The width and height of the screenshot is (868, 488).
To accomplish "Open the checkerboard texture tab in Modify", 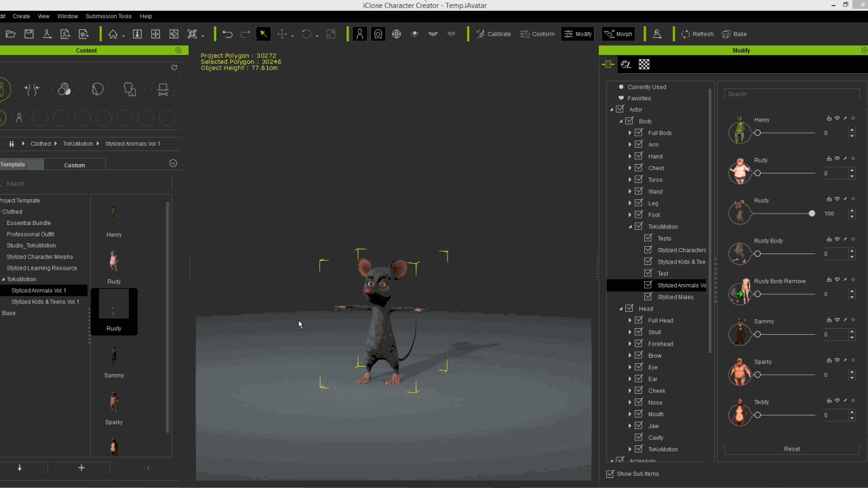I will [644, 64].
